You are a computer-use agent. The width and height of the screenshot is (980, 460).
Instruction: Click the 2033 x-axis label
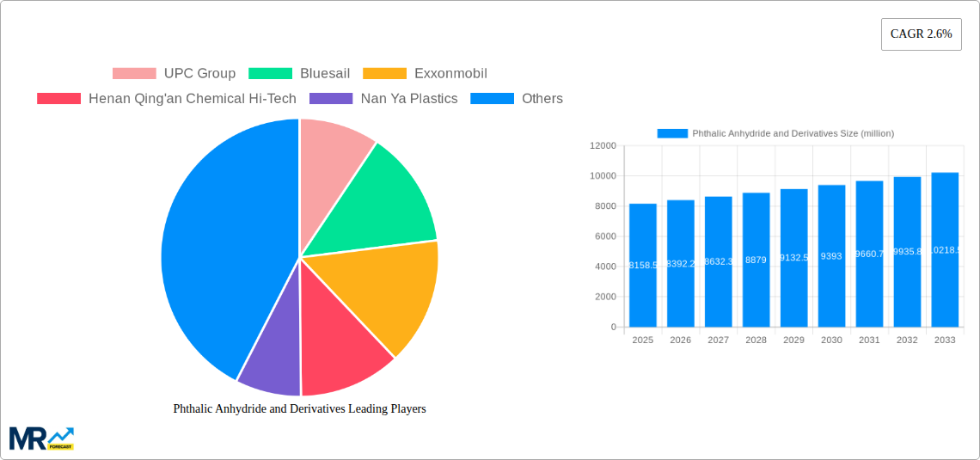coord(945,340)
